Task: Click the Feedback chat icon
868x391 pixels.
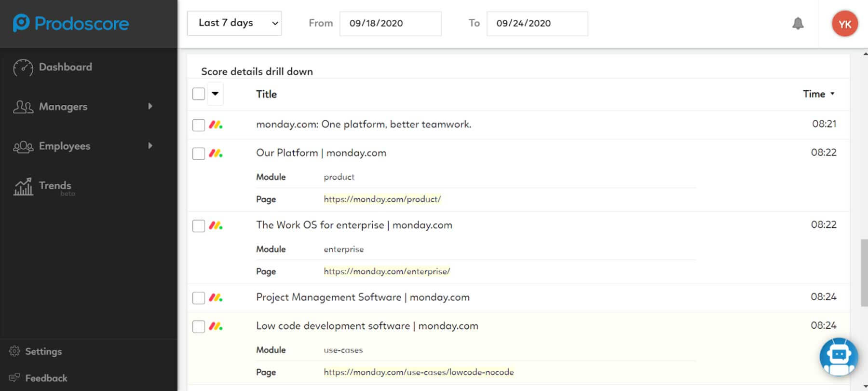Action: click(x=14, y=377)
